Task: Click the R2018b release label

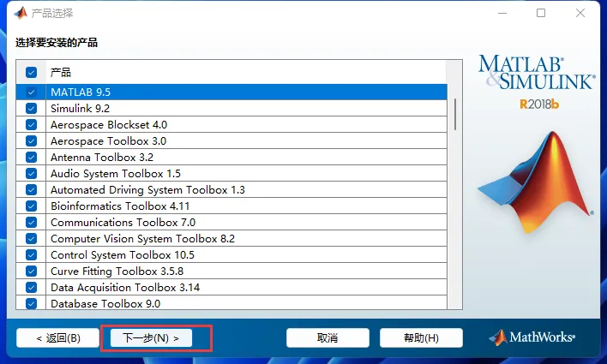Action: (539, 104)
